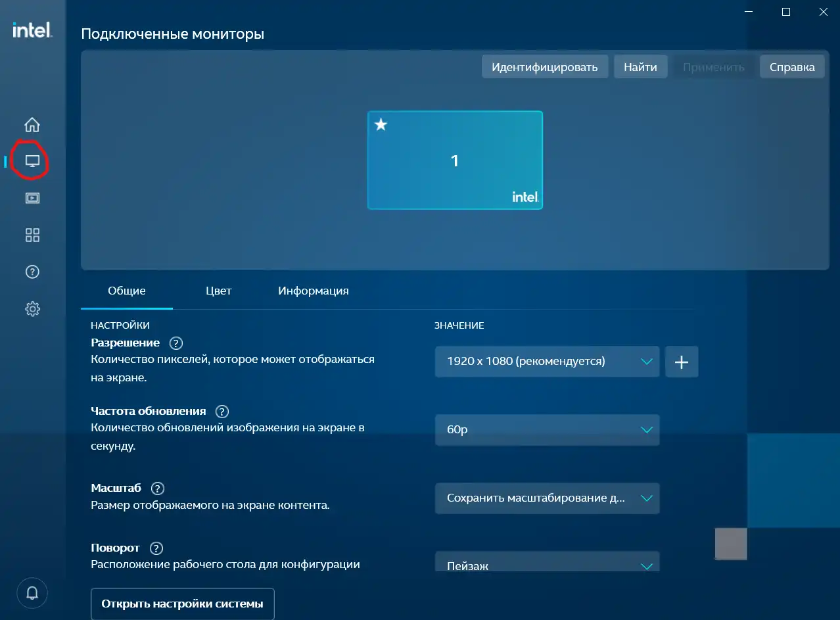Click the Поворот label
840x620 pixels.
pyautogui.click(x=115, y=548)
